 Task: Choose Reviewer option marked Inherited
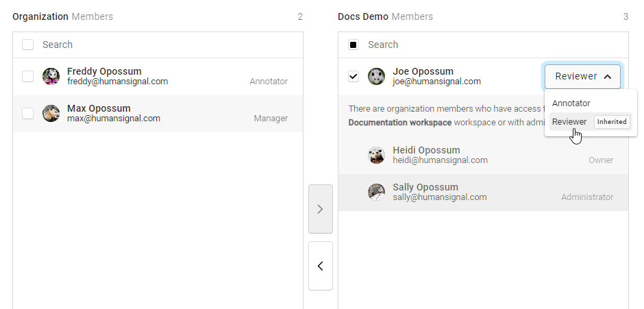pos(569,122)
